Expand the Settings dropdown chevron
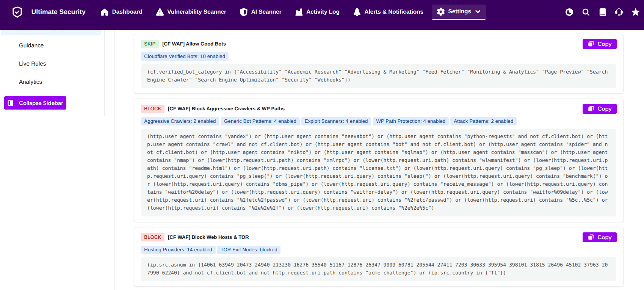The image size is (644, 290). [478, 12]
